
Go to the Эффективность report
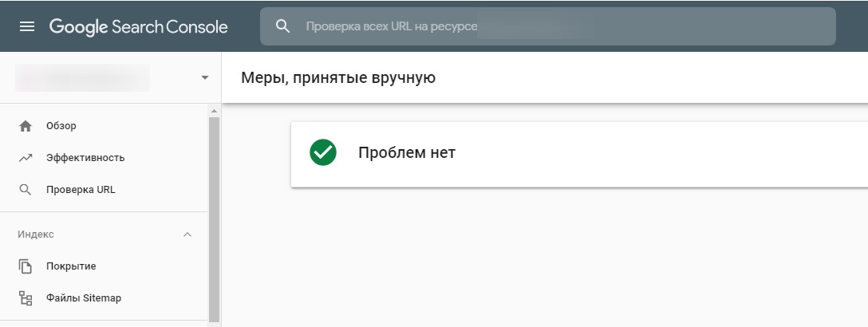[x=85, y=158]
